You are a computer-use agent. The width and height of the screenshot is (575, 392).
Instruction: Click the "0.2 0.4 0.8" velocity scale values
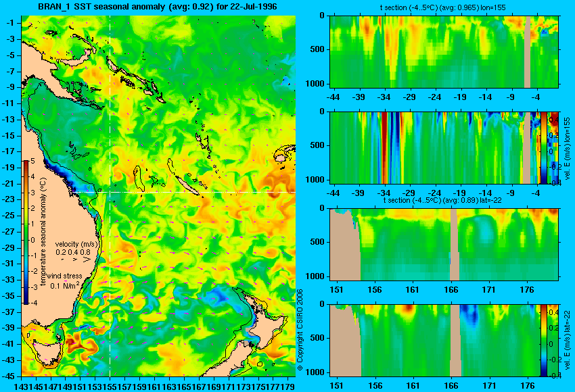click(x=73, y=252)
